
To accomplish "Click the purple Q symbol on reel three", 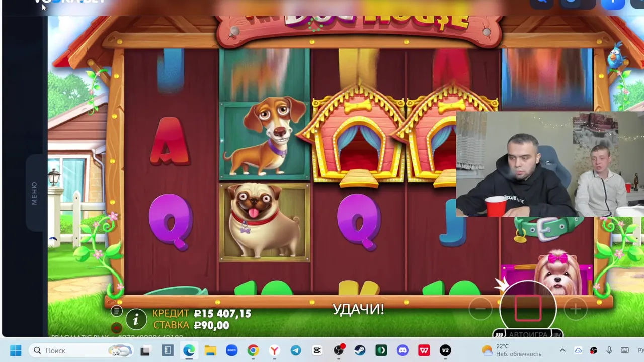I will point(358,221).
